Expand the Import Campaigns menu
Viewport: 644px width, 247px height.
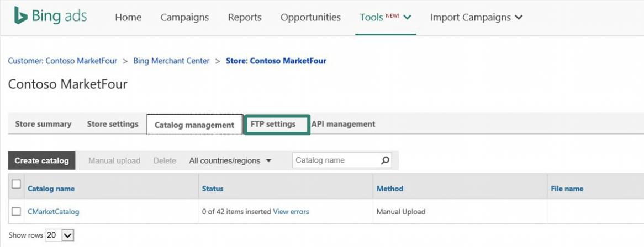coord(476,17)
